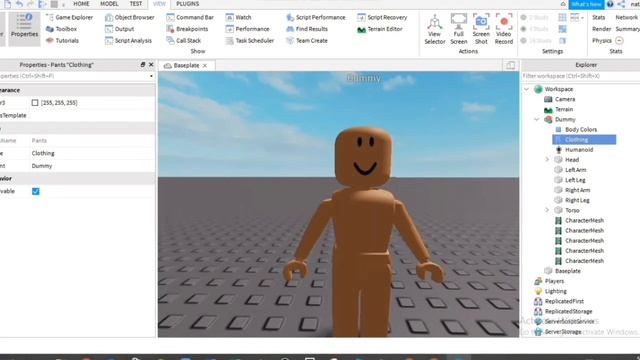Open Script Recovery
Screen dimensions: 640x360
382,18
